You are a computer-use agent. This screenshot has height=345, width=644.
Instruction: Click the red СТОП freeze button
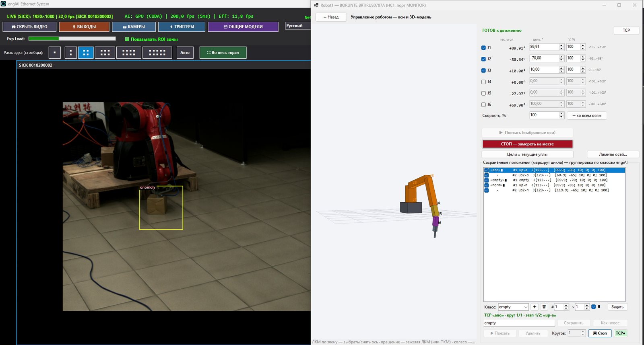coord(527,144)
